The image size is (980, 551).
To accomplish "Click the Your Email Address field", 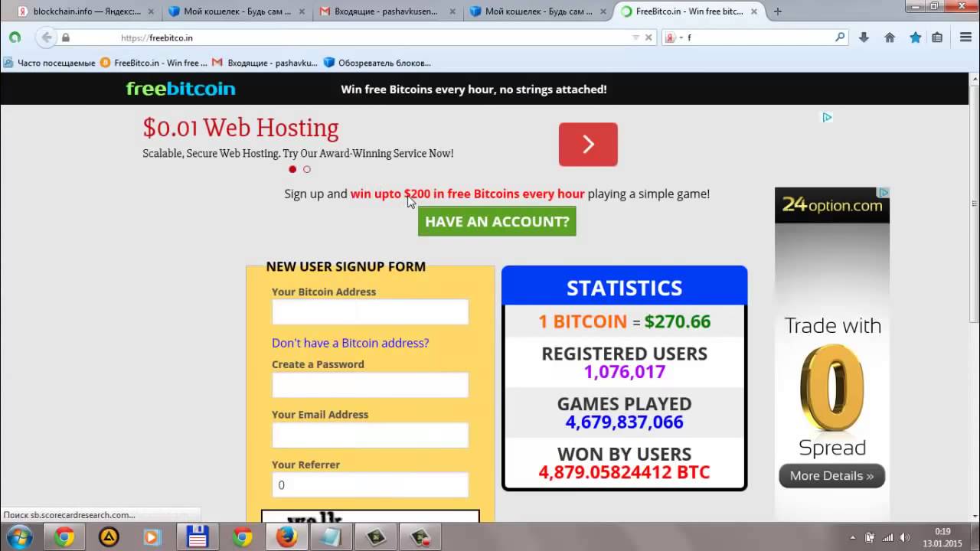I will [370, 435].
